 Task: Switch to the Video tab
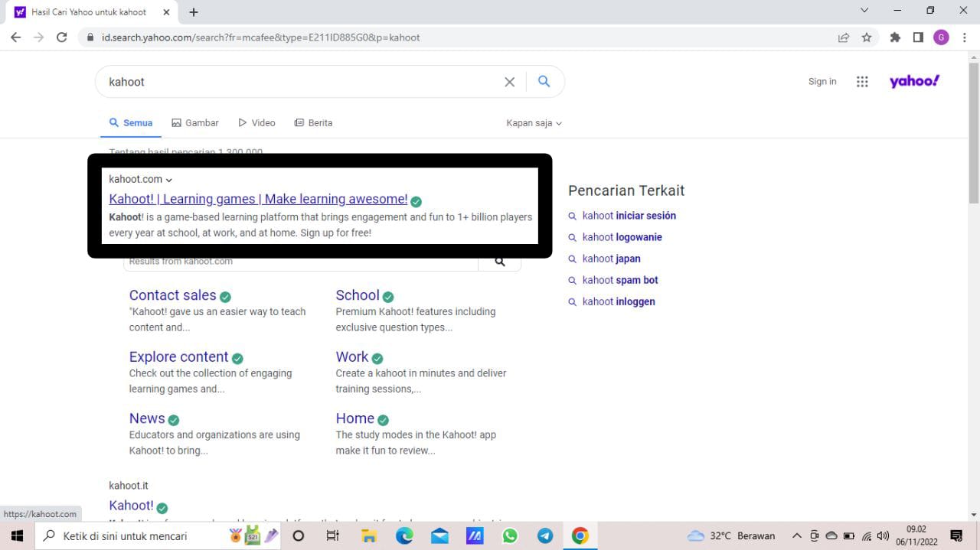tap(256, 122)
